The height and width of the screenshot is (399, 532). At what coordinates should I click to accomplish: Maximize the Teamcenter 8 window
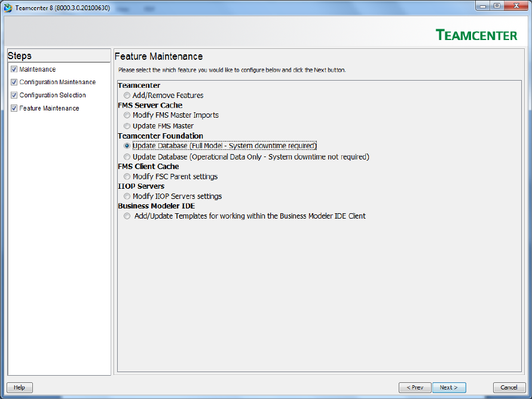pos(497,6)
